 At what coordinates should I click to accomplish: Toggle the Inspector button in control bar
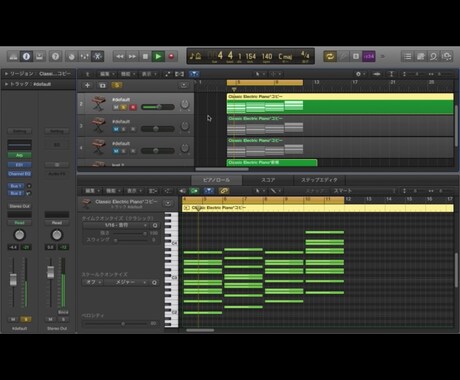point(26,56)
